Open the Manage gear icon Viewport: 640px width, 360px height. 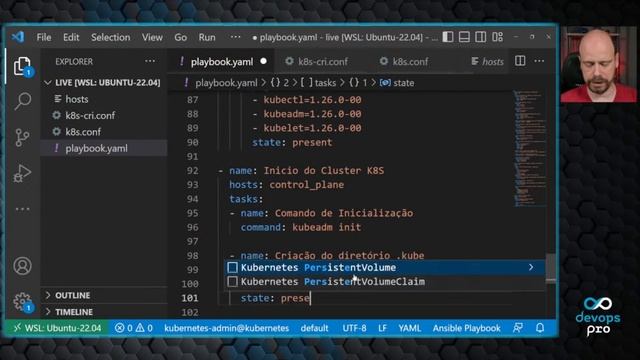(x=22, y=302)
